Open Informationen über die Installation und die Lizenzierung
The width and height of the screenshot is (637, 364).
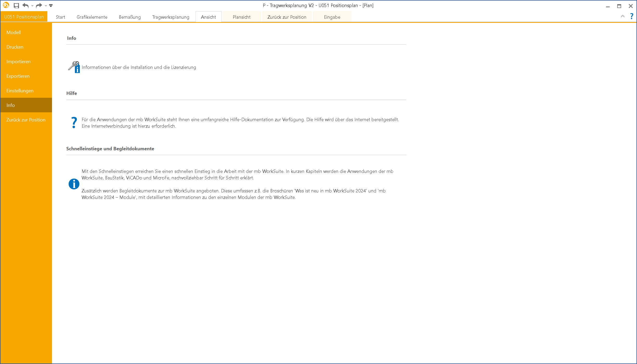[x=139, y=67]
